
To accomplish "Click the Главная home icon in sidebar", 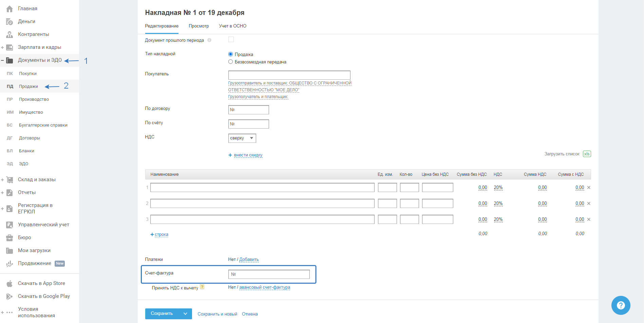I will [10, 9].
